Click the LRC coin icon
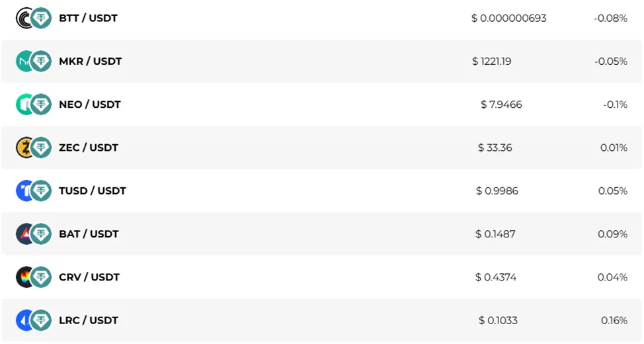 (24, 320)
